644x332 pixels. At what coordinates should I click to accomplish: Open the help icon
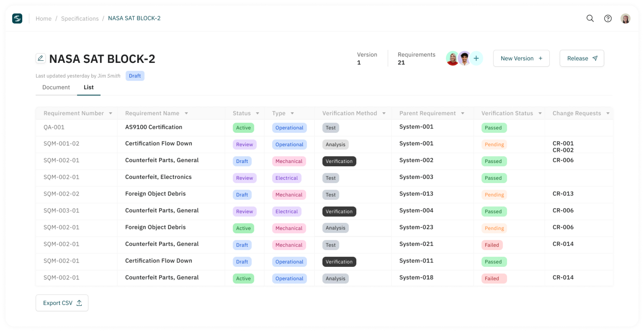point(608,18)
